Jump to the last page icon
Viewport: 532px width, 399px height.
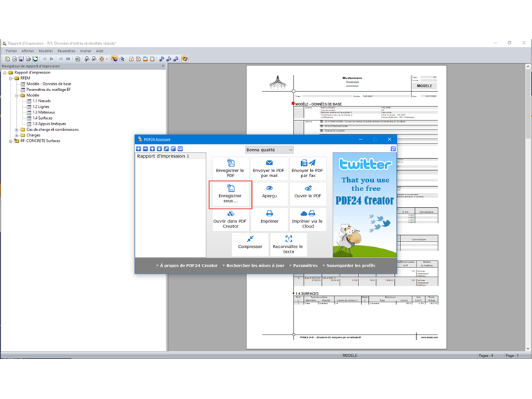coord(68,59)
